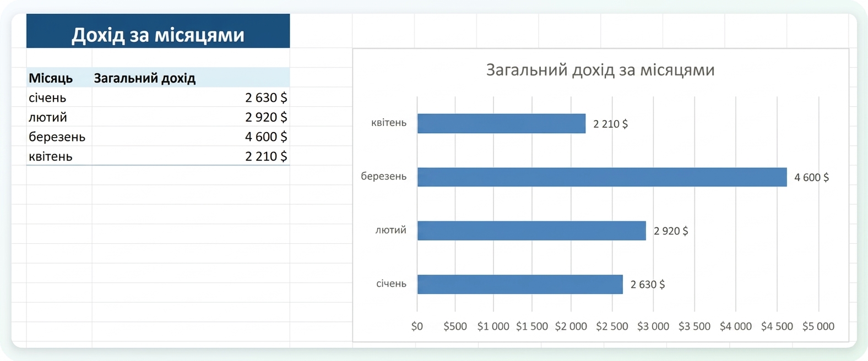Select the березень bar in the chart
The height and width of the screenshot is (361, 868).
(602, 177)
